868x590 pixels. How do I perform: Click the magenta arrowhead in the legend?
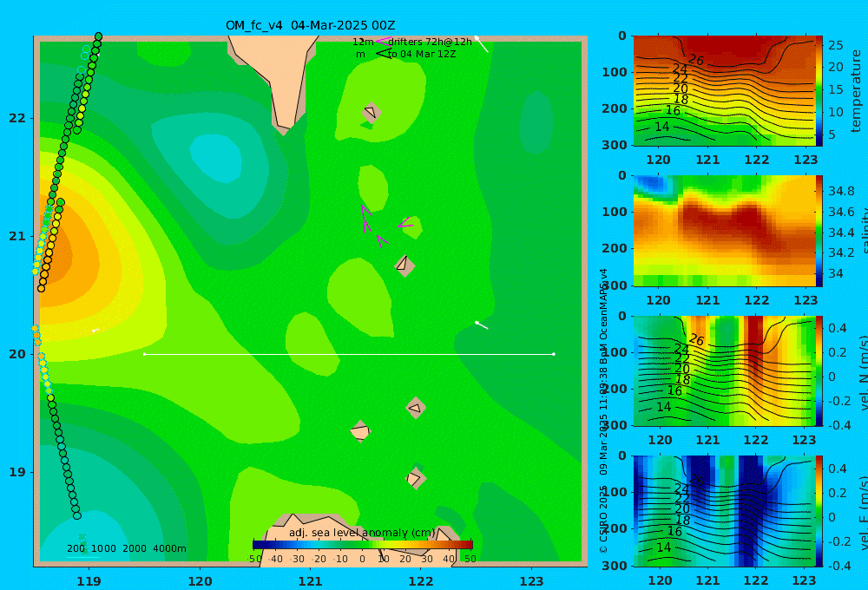click(383, 41)
